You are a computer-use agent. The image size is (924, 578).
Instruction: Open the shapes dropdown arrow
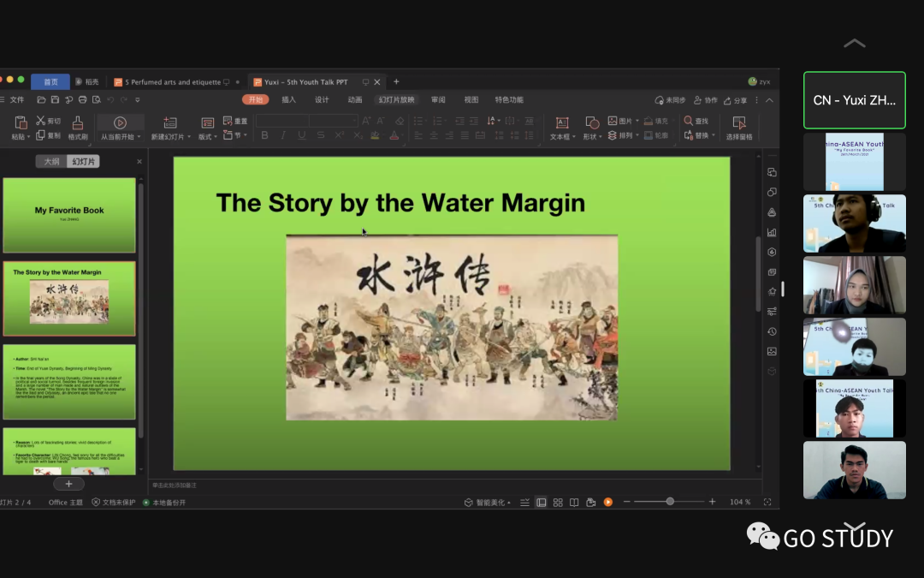pyautogui.click(x=601, y=137)
